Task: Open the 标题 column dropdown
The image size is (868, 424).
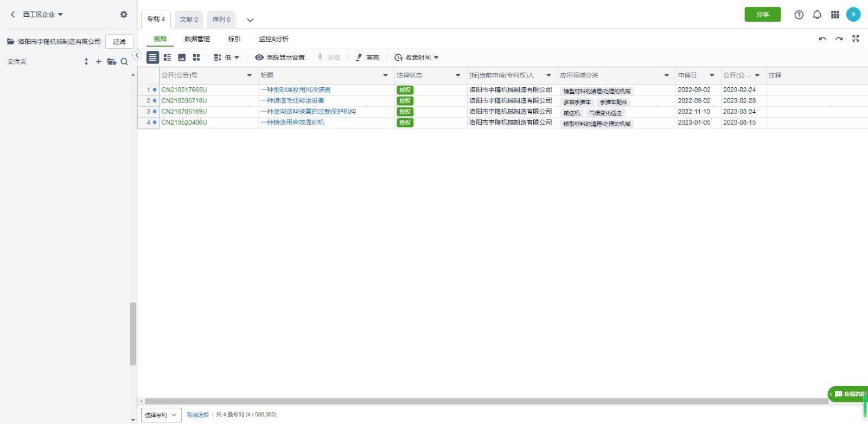Action: click(386, 75)
